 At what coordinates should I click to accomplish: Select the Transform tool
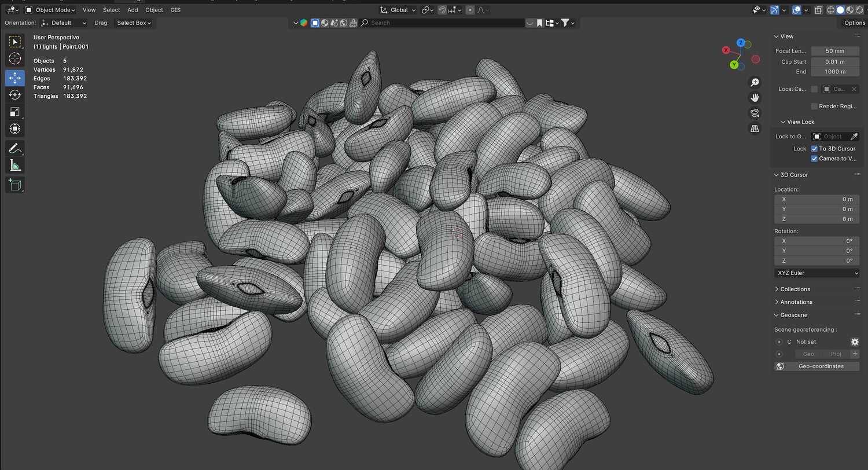coord(15,128)
